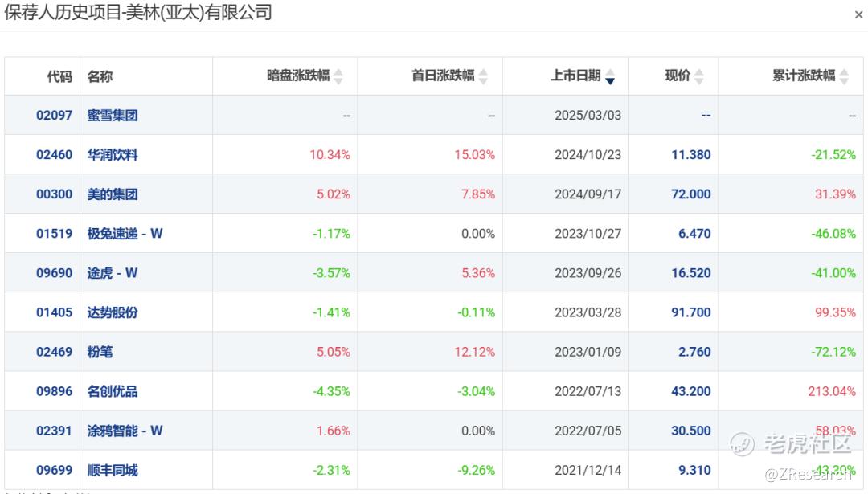Select listing date 2025/03/03

[588, 115]
